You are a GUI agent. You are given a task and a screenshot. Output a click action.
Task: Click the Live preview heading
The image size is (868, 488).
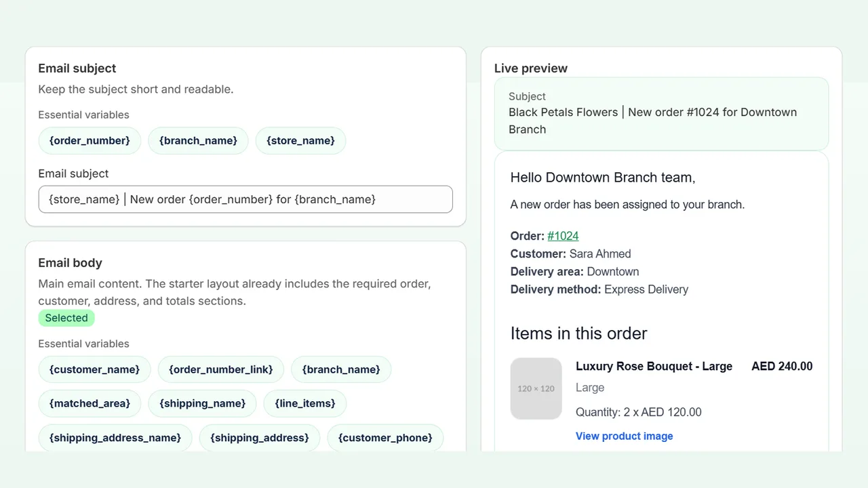[x=531, y=68]
